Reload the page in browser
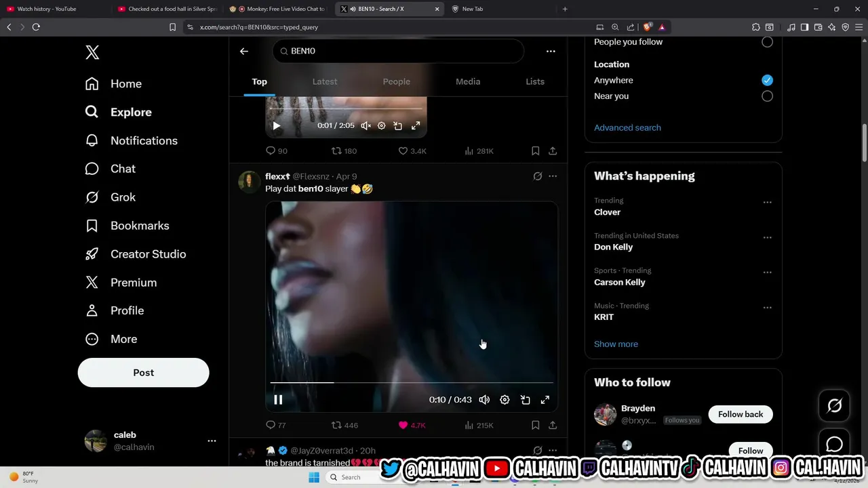Viewport: 868px width, 488px height. coord(36,27)
